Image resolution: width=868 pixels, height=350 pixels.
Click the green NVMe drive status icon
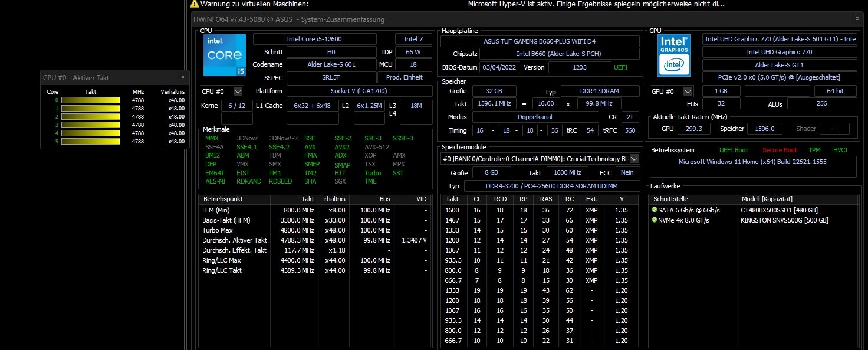(654, 220)
